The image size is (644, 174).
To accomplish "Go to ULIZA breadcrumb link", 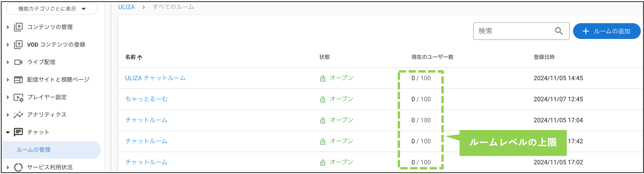I will [x=126, y=7].
